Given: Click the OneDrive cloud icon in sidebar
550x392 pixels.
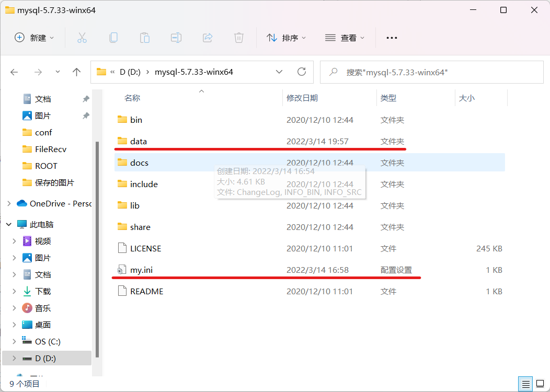Looking at the screenshot, I should (x=22, y=203).
